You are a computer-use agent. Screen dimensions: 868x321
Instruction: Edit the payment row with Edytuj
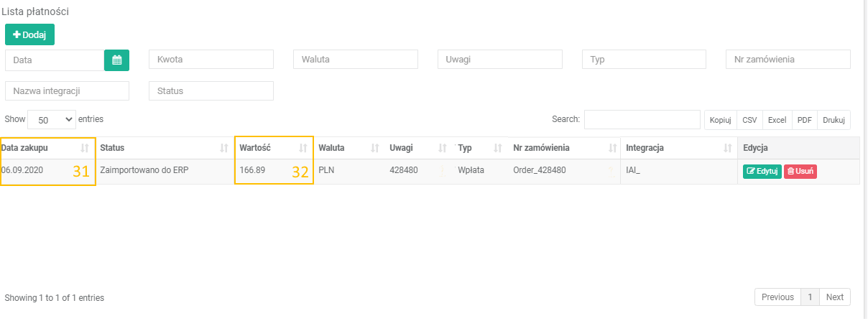[762, 172]
